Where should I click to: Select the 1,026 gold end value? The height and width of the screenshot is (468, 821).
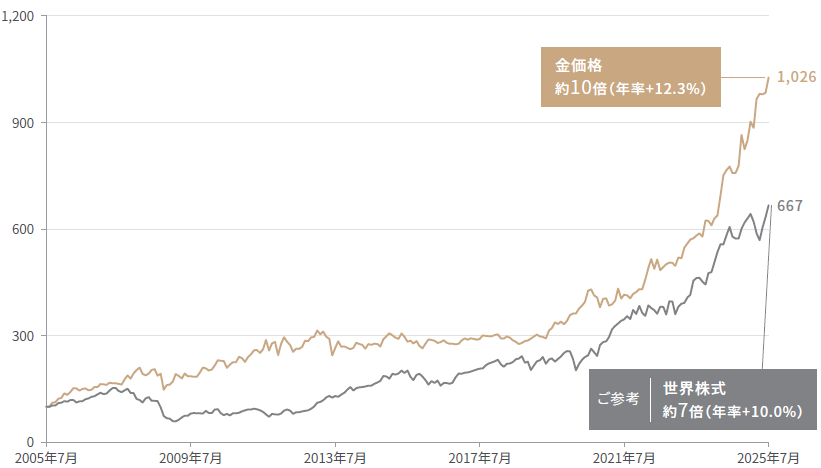(797, 77)
